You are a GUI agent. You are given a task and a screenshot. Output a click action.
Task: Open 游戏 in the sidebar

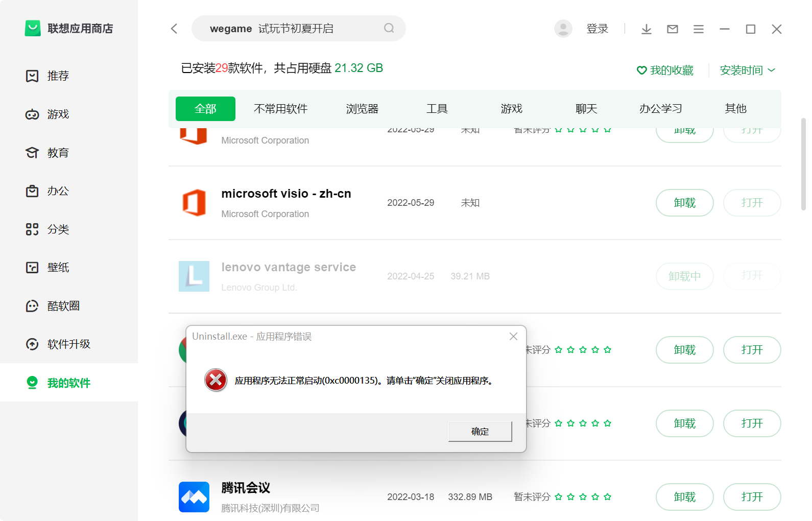click(x=69, y=114)
